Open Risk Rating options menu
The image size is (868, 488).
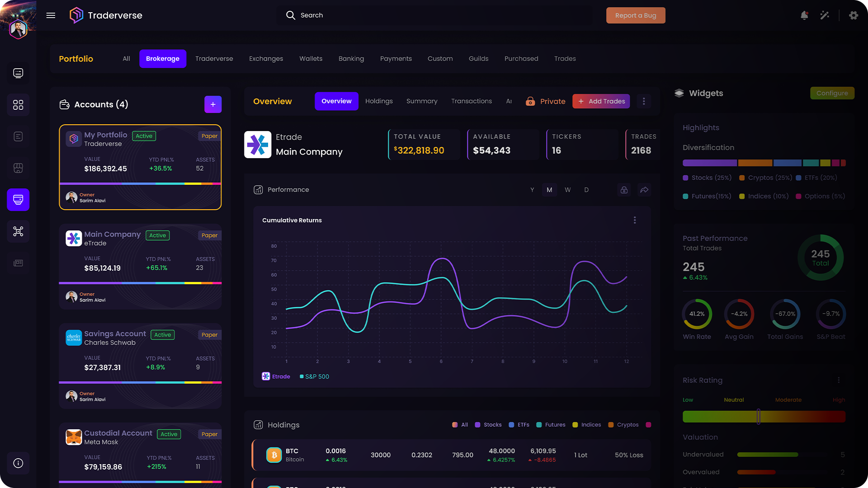click(x=839, y=380)
